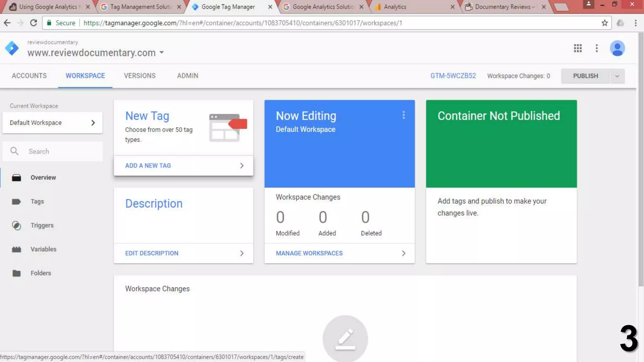Click the GTM-5WCZB52 container ID link

point(453,76)
